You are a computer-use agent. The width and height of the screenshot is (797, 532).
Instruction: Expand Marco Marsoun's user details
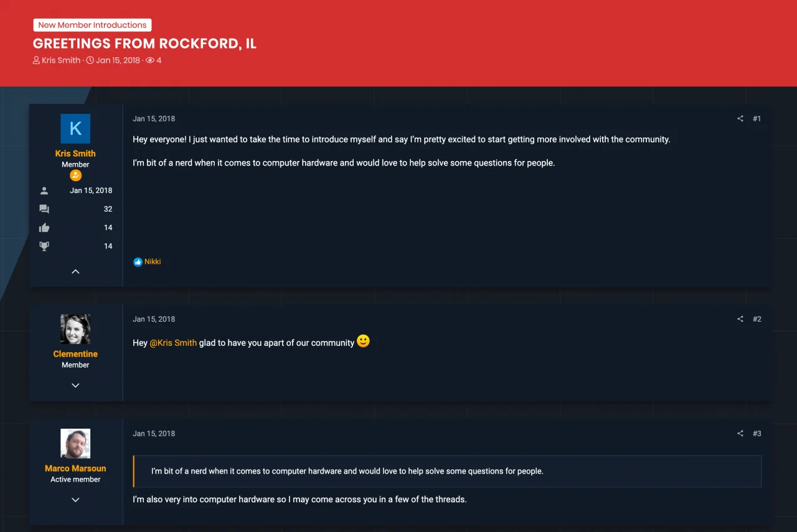point(75,500)
